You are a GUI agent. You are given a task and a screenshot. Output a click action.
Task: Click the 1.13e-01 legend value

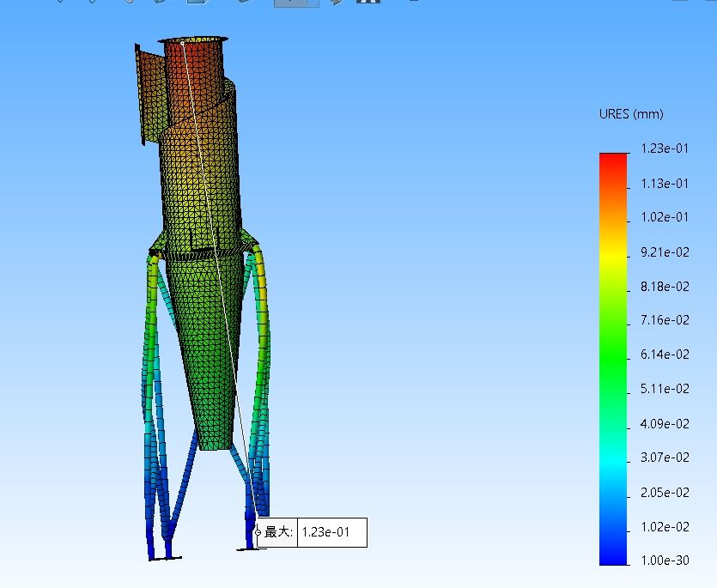665,184
